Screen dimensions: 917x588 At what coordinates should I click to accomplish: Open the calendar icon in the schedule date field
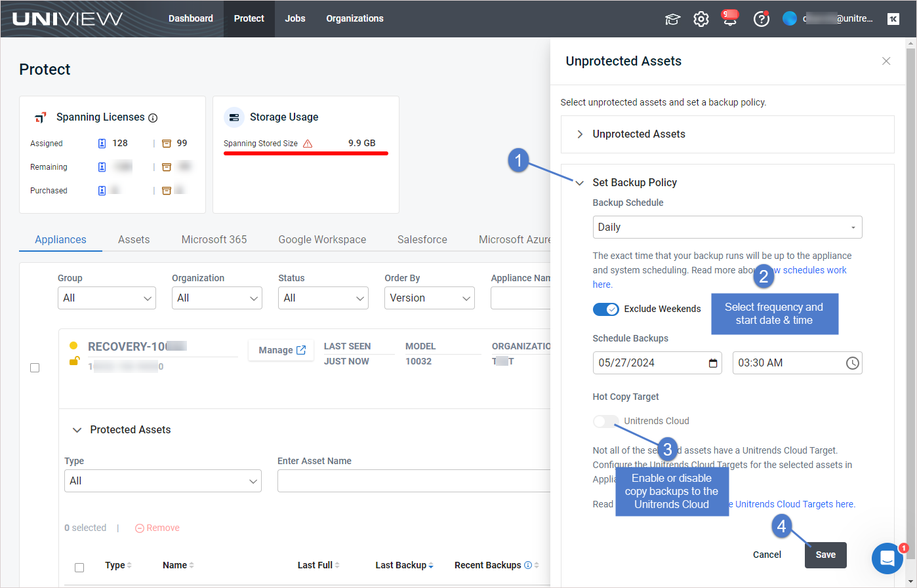[x=712, y=363]
